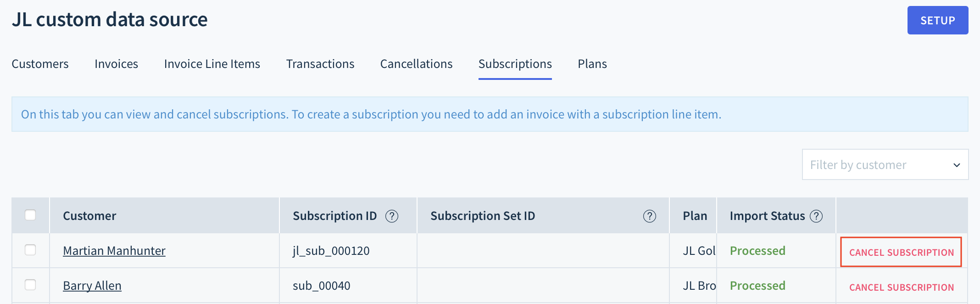The width and height of the screenshot is (980, 304).
Task: Select the Transactions tab
Action: [x=320, y=64]
